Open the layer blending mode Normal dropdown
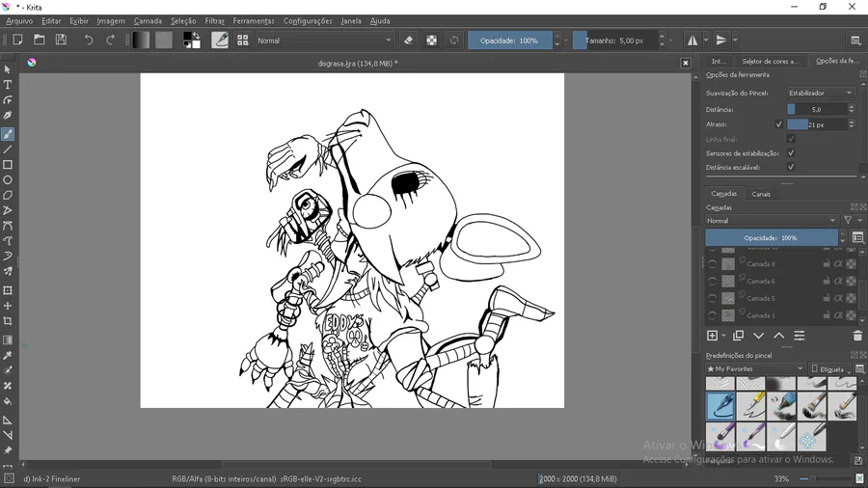The height and width of the screenshot is (488, 868). [x=772, y=220]
